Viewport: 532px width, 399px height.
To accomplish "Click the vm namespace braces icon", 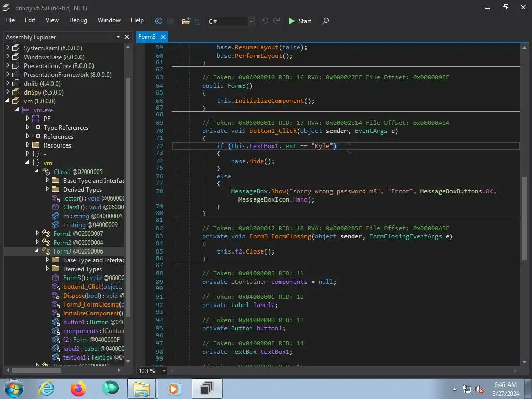I will [x=36, y=163].
